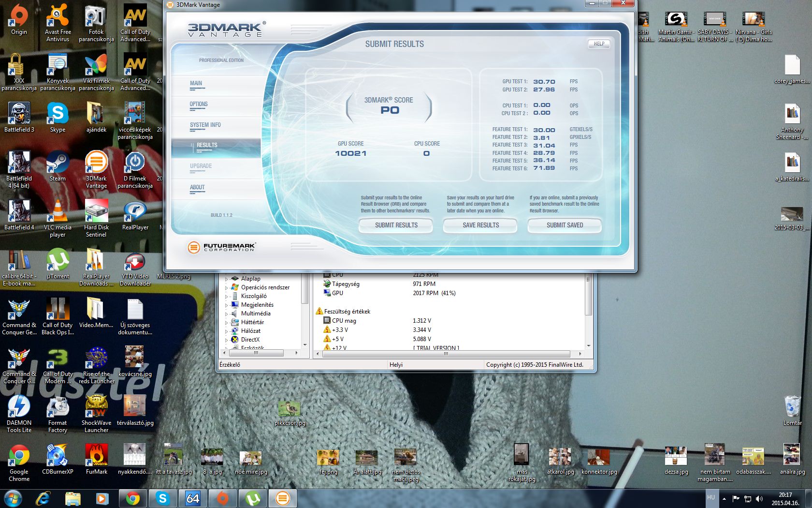Click the SAVE RESULTS button

(x=480, y=225)
